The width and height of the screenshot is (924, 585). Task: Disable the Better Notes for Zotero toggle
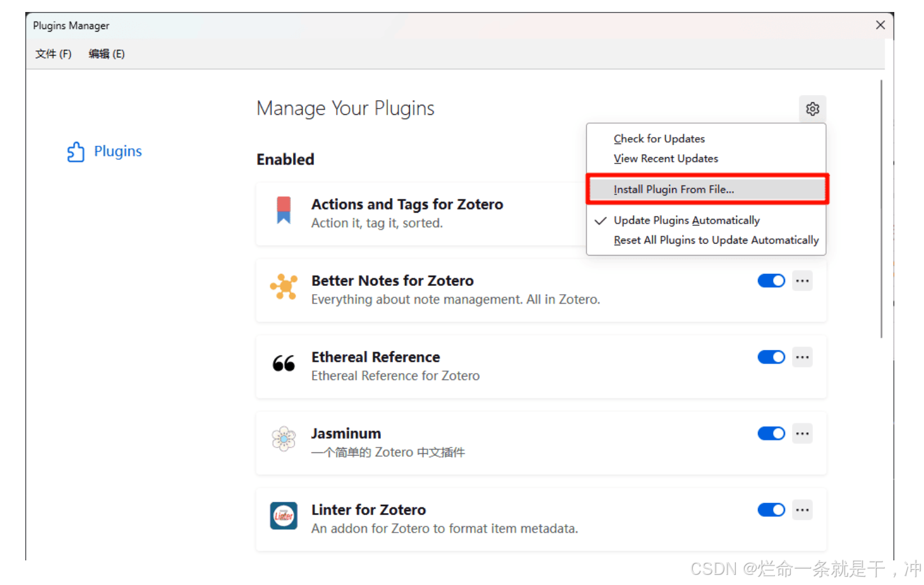(x=771, y=281)
